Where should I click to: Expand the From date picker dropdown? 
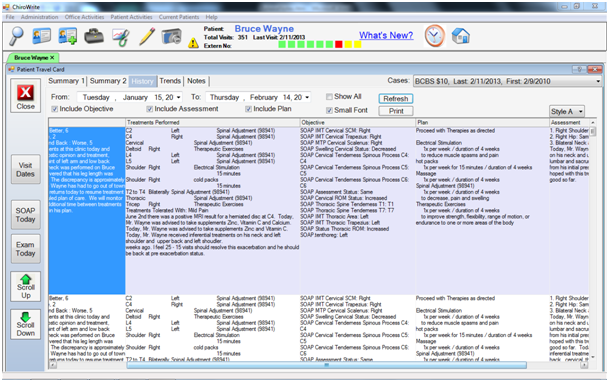click(179, 97)
